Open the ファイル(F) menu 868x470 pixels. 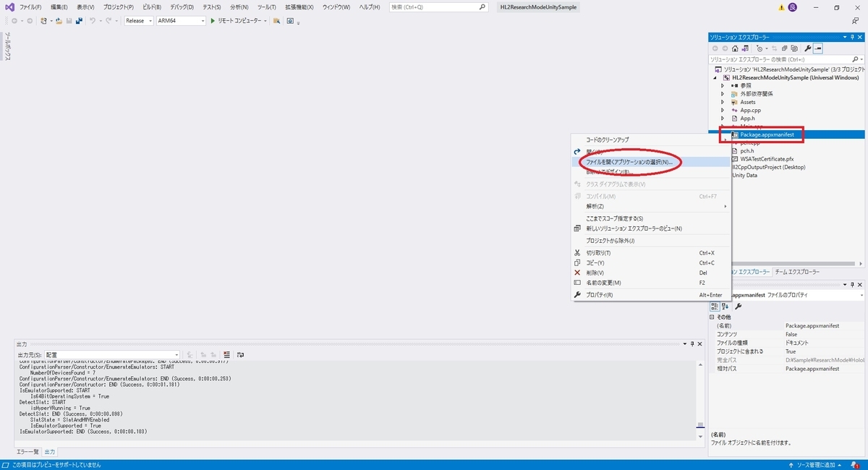tap(30, 7)
